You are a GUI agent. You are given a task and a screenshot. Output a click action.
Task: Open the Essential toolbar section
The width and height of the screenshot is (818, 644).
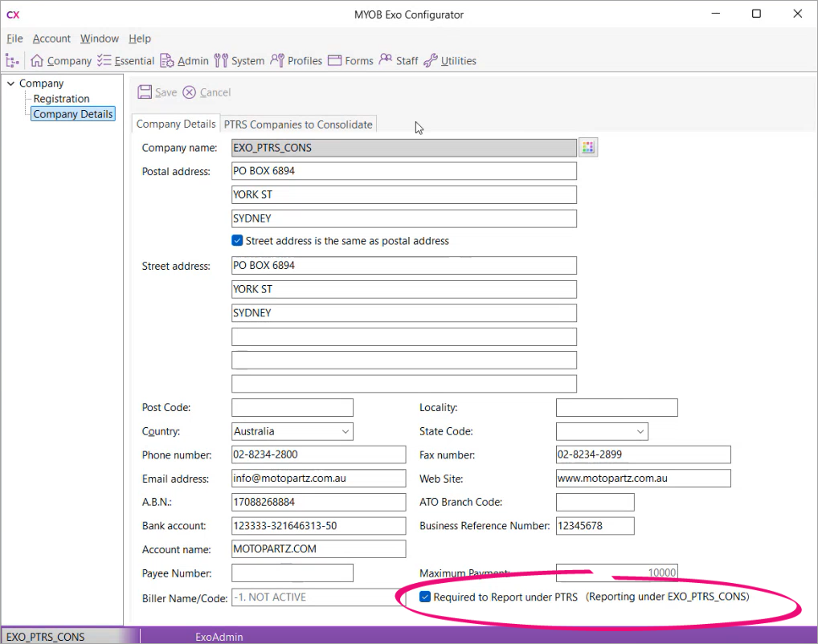click(125, 61)
